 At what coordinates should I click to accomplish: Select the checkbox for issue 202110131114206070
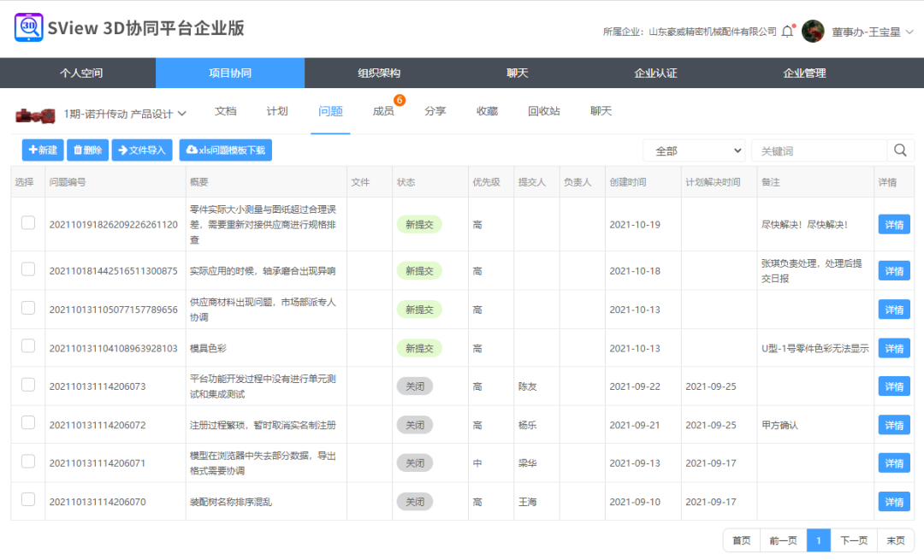pos(27,501)
